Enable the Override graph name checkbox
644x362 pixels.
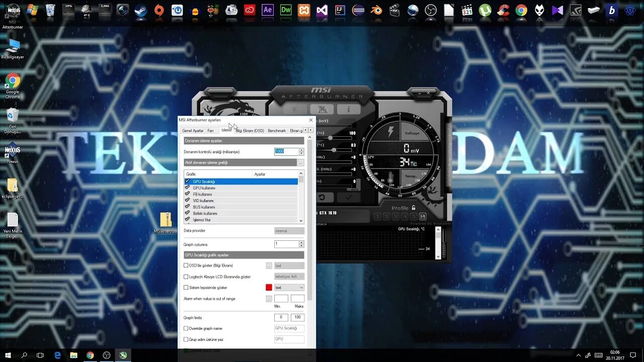[186, 328]
